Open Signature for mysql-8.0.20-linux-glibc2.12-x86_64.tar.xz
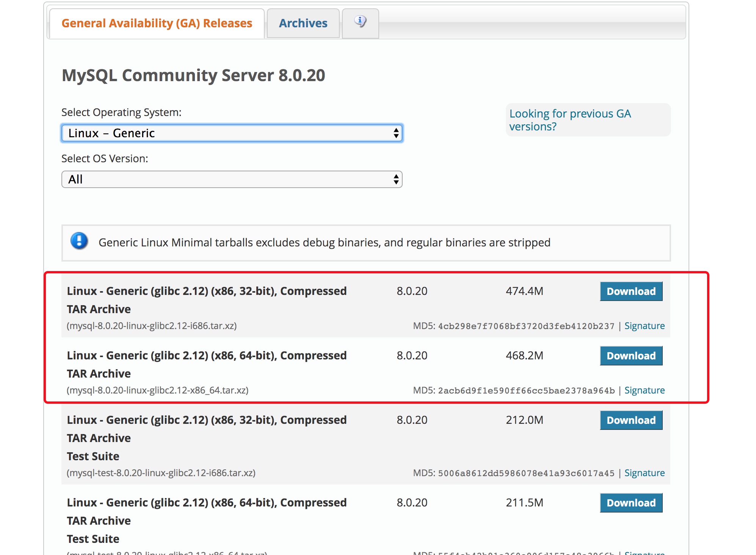Screen dimensions: 756x555 coord(645,390)
